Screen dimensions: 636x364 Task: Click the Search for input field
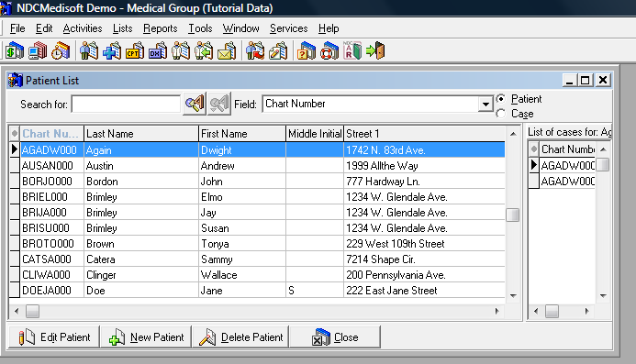pyautogui.click(x=126, y=105)
